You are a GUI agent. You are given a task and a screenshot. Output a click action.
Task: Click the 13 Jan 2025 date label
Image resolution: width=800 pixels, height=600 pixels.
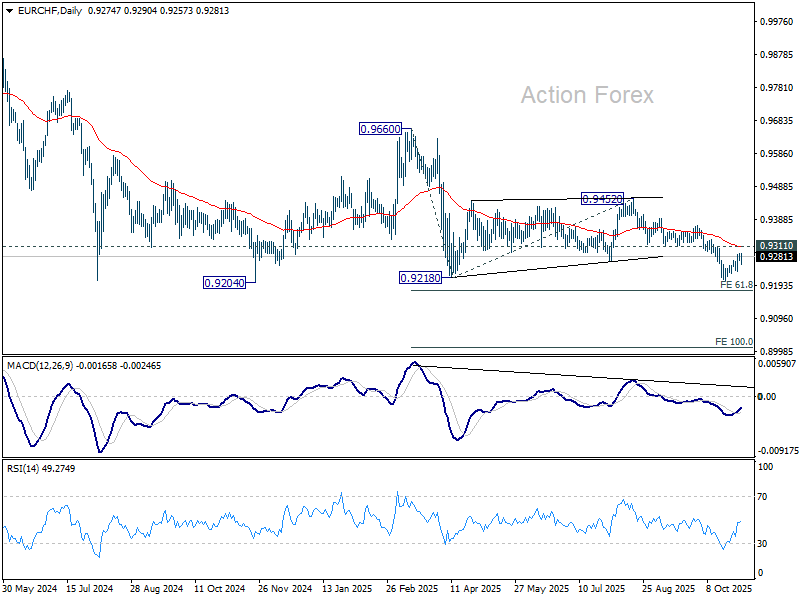[347, 588]
